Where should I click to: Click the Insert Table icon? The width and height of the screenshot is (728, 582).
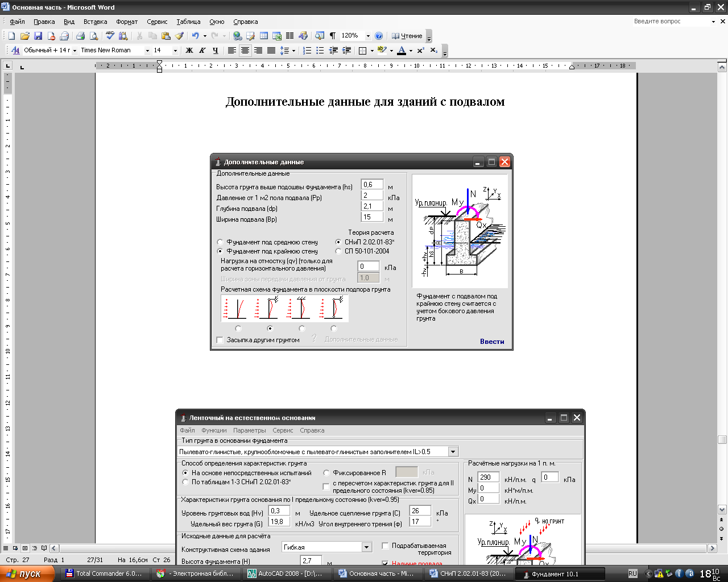point(264,36)
